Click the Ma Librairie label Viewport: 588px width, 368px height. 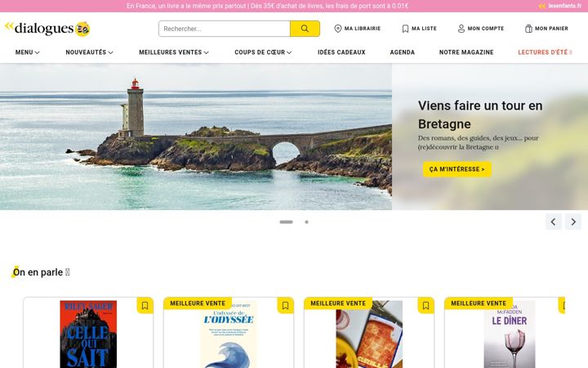(363, 29)
